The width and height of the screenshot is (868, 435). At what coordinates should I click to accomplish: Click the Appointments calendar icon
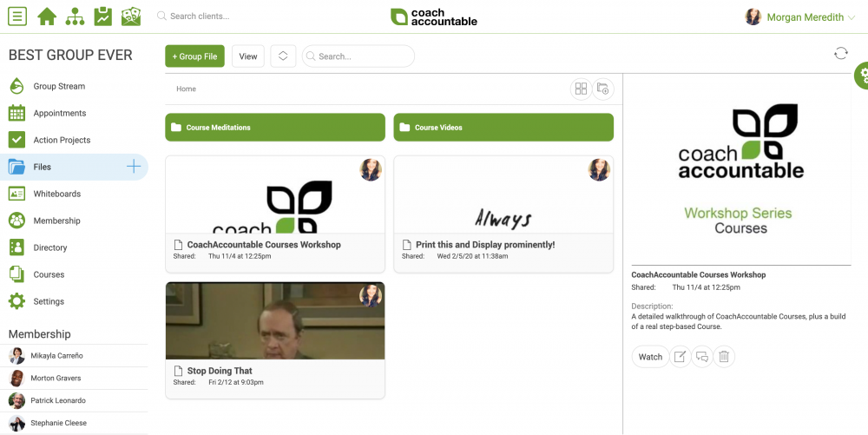point(16,113)
